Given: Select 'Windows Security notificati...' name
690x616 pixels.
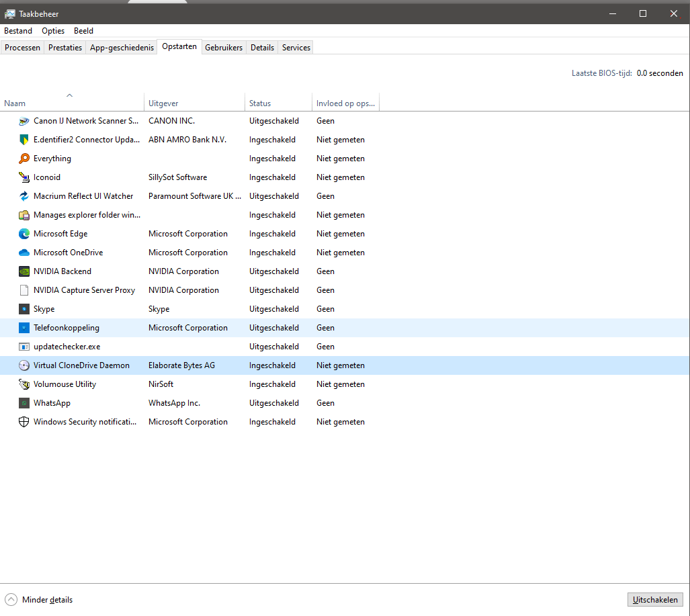Looking at the screenshot, I should [85, 422].
